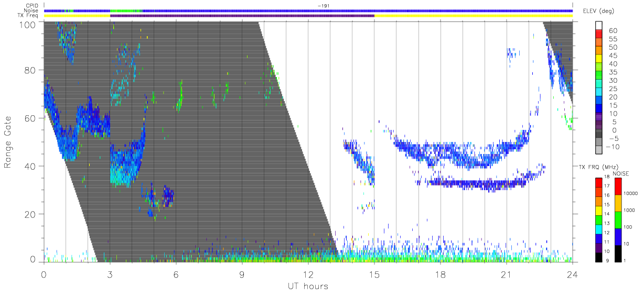
Task: Click the 1000 value on the NOISE legend
Action: (629, 210)
